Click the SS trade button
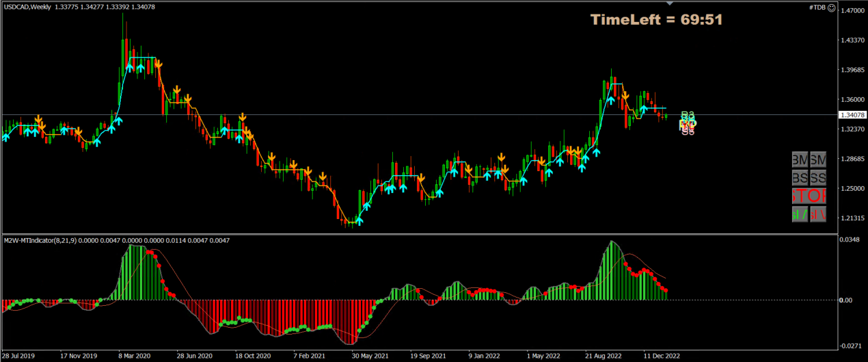Viewport: 868px width, 362px height. (818, 178)
